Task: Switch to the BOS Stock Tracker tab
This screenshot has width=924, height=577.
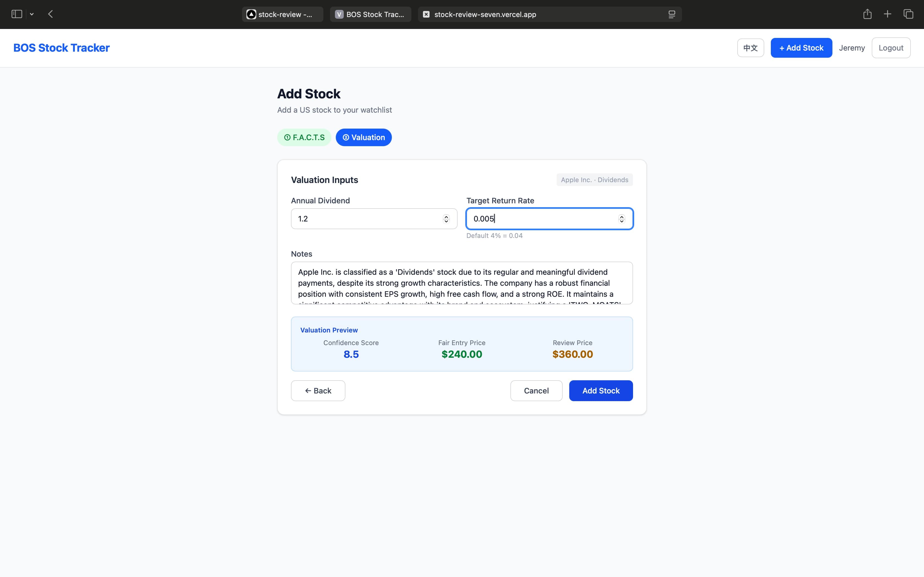Action: (370, 14)
